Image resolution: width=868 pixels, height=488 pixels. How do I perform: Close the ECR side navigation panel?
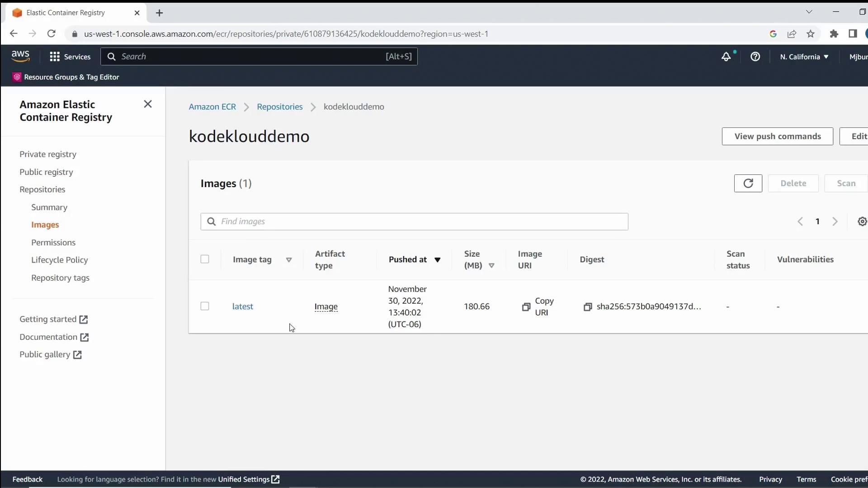click(147, 104)
